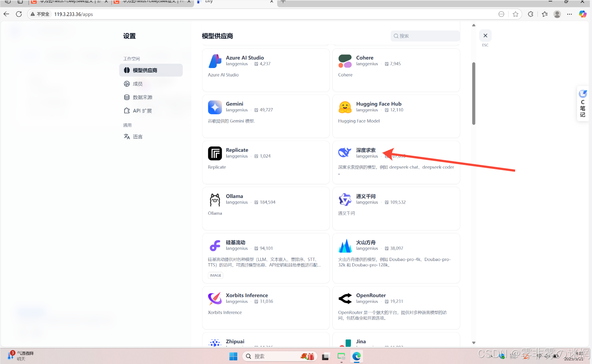
Task: Click the address bar URL
Action: point(74,14)
